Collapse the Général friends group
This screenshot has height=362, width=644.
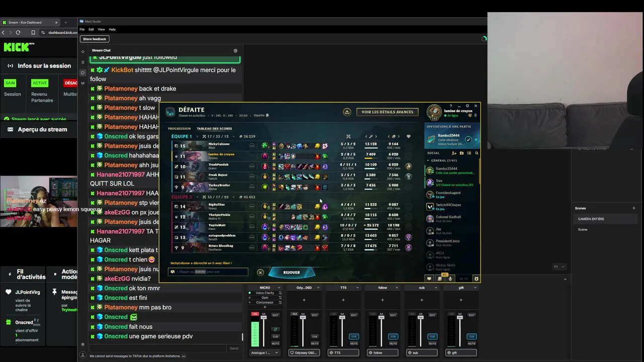429,160
